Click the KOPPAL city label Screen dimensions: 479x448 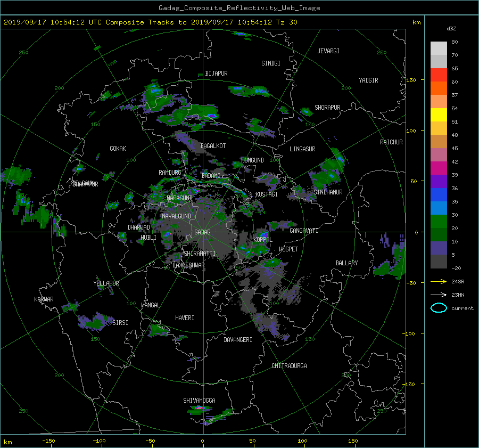(263, 240)
